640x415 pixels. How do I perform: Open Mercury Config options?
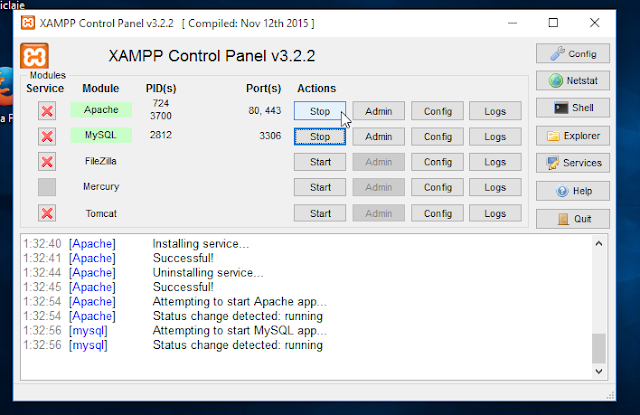pos(437,187)
